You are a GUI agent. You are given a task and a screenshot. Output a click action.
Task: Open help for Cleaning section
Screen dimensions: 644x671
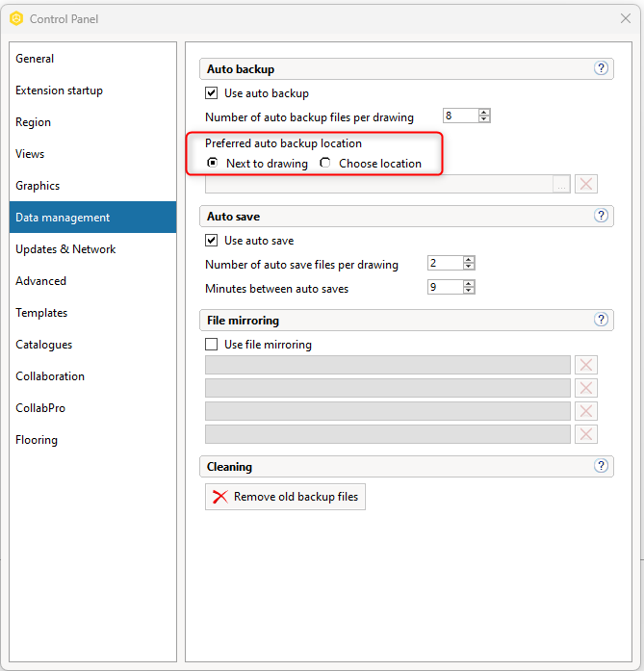click(x=601, y=466)
